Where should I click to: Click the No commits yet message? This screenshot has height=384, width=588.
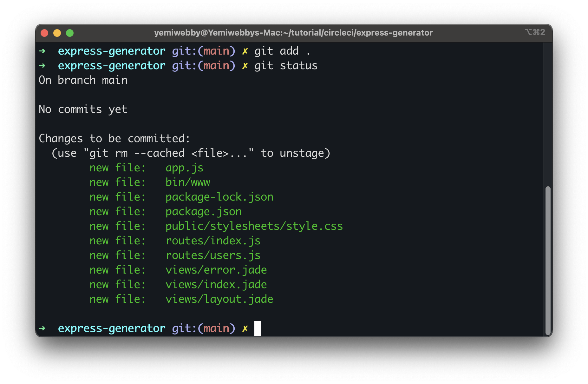pyautogui.click(x=83, y=109)
